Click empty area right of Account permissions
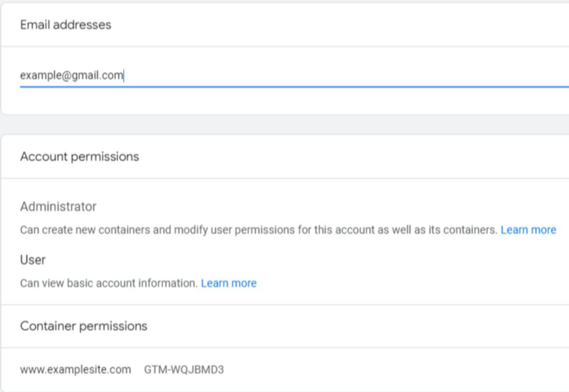Viewport: 569px width, 392px height. (x=352, y=156)
